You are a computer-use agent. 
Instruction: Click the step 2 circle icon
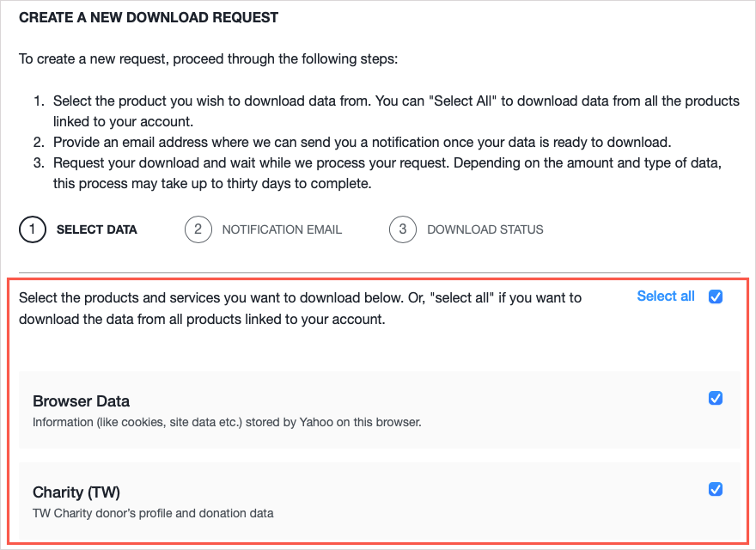tap(198, 229)
